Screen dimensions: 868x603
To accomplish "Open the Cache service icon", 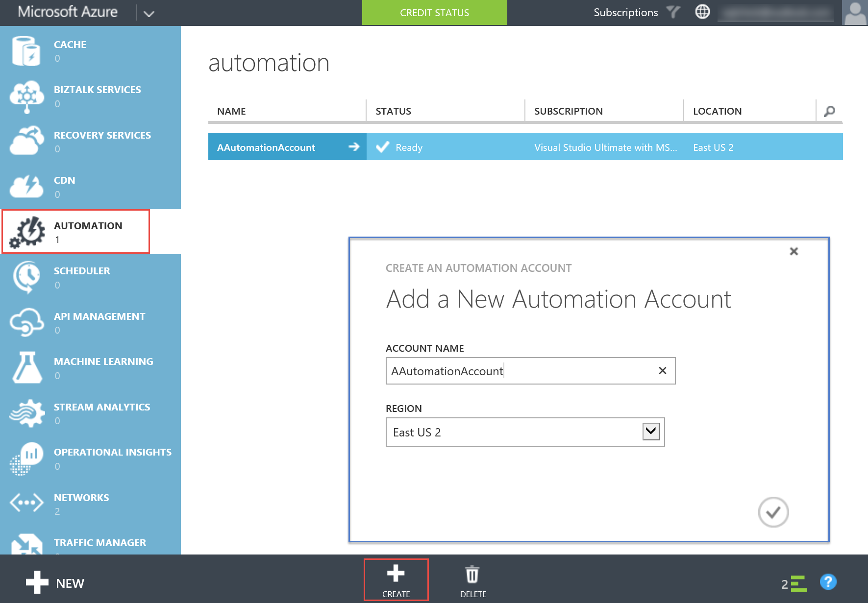I will (26, 51).
